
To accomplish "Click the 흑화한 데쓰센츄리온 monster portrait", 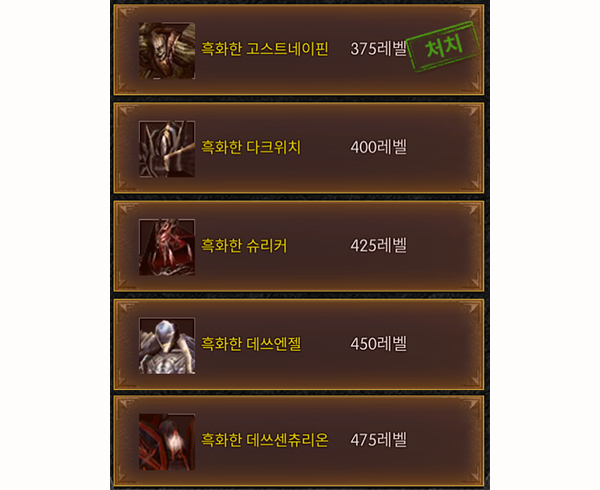I will tap(167, 442).
